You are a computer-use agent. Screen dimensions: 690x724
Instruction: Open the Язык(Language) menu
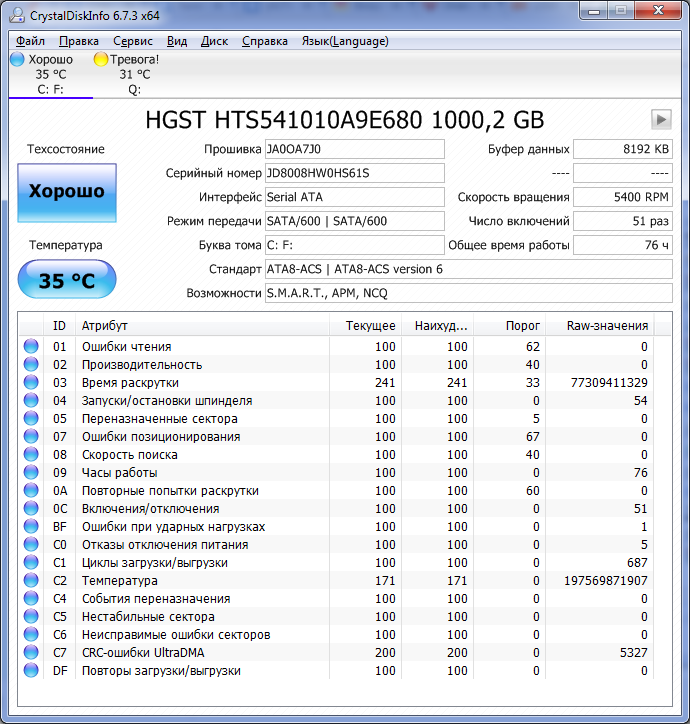[x=345, y=41]
